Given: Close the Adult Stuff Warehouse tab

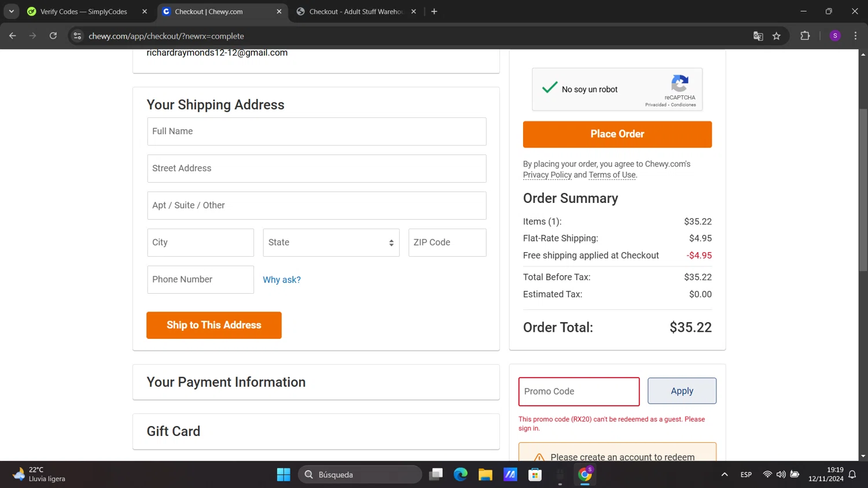Looking at the screenshot, I should 413,12.
